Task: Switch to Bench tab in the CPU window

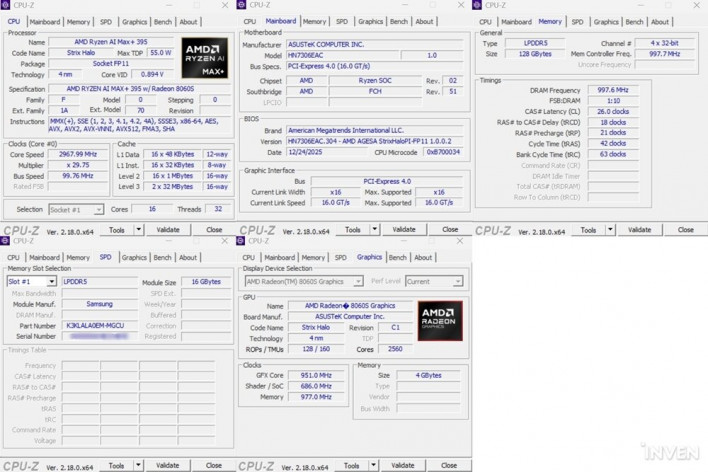Action: (162, 21)
